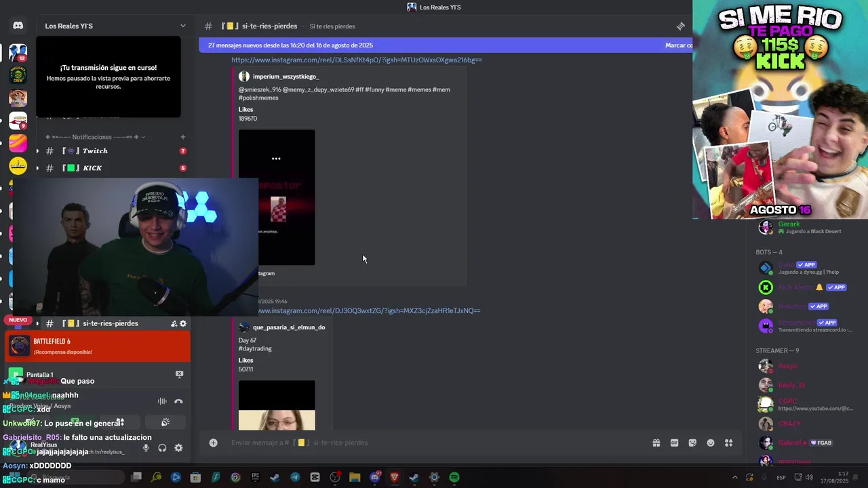Open Gabriel member profile

click(x=794, y=443)
